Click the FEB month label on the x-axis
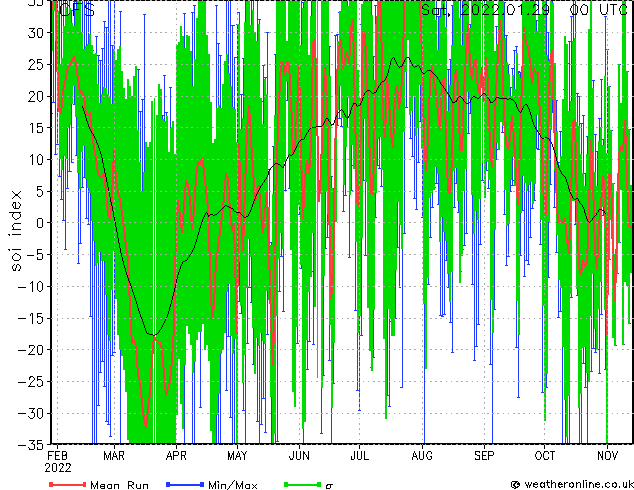 [57, 456]
